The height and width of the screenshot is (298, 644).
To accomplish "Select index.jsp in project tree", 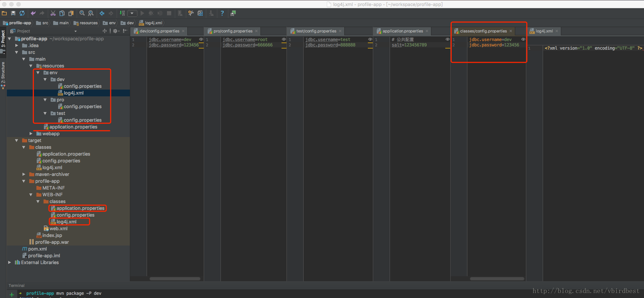I will click(x=49, y=235).
